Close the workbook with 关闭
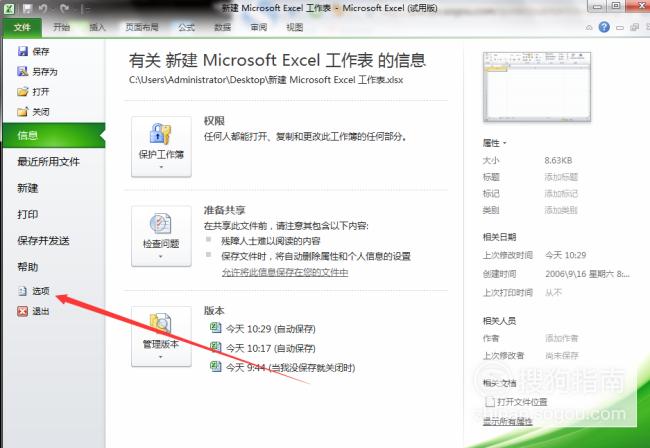Screen dimensions: 650x448 (x=34, y=111)
